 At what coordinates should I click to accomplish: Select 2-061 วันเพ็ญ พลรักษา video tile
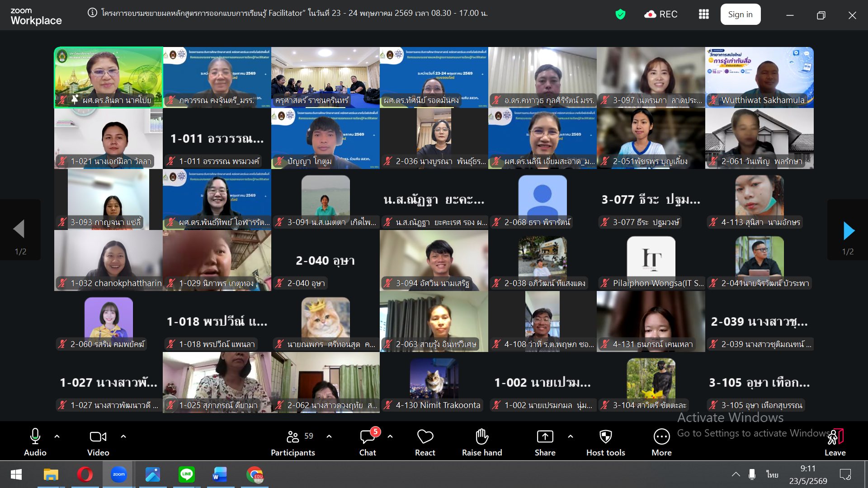(x=759, y=138)
